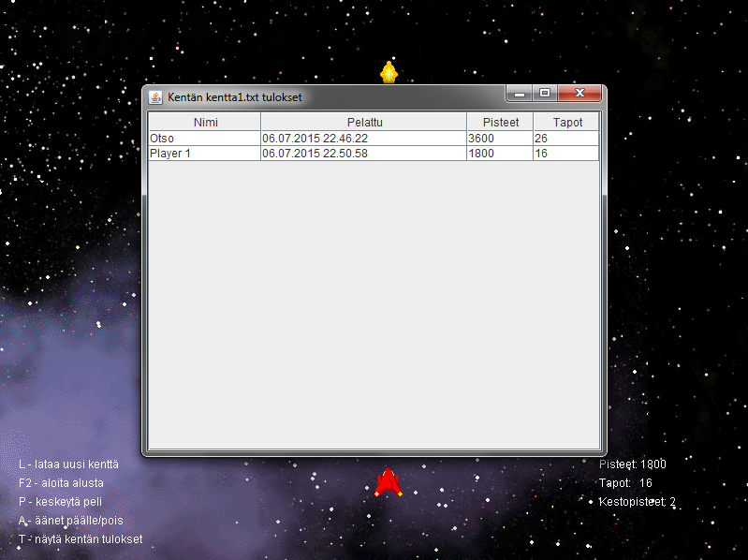Click the 16 kills cell in the table
Image resolution: width=748 pixels, height=560 pixels.
[x=565, y=154]
